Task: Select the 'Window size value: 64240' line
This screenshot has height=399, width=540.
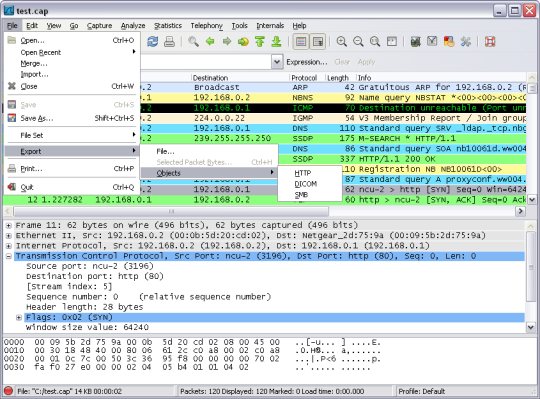Action: coord(87,327)
